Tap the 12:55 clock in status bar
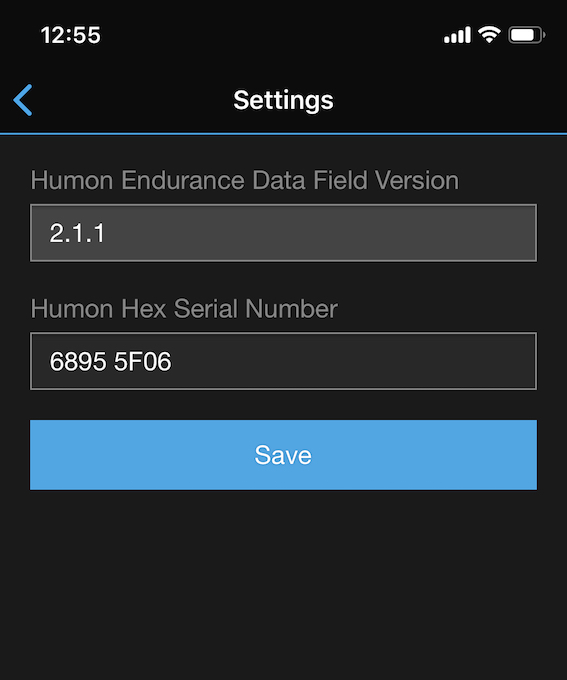 coord(71,35)
